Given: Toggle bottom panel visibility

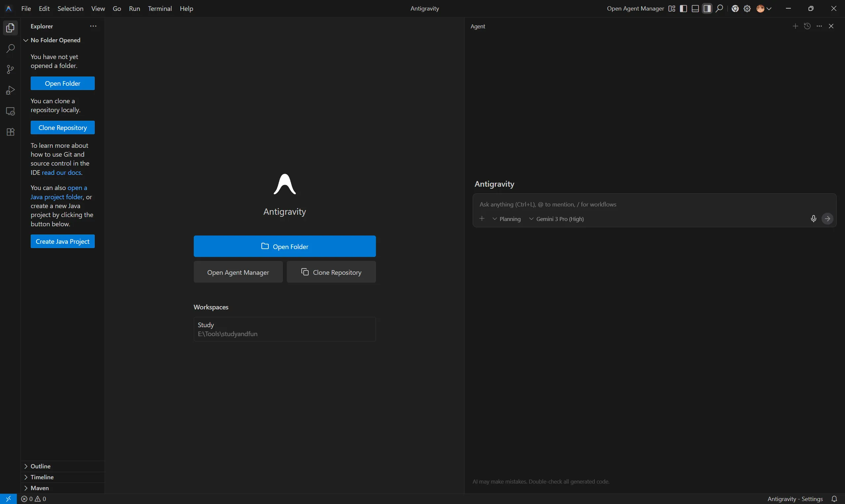Looking at the screenshot, I should pos(695,9).
